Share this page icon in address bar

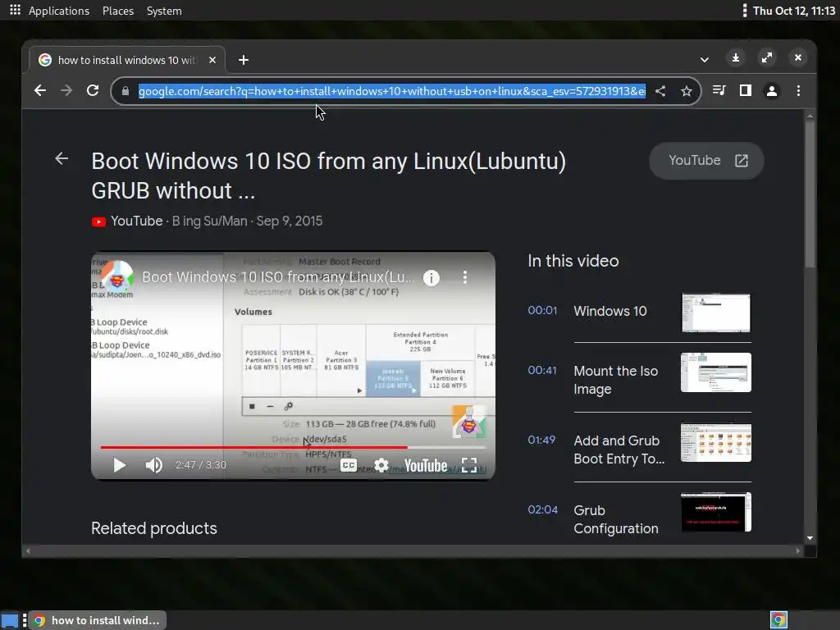pyautogui.click(x=660, y=91)
